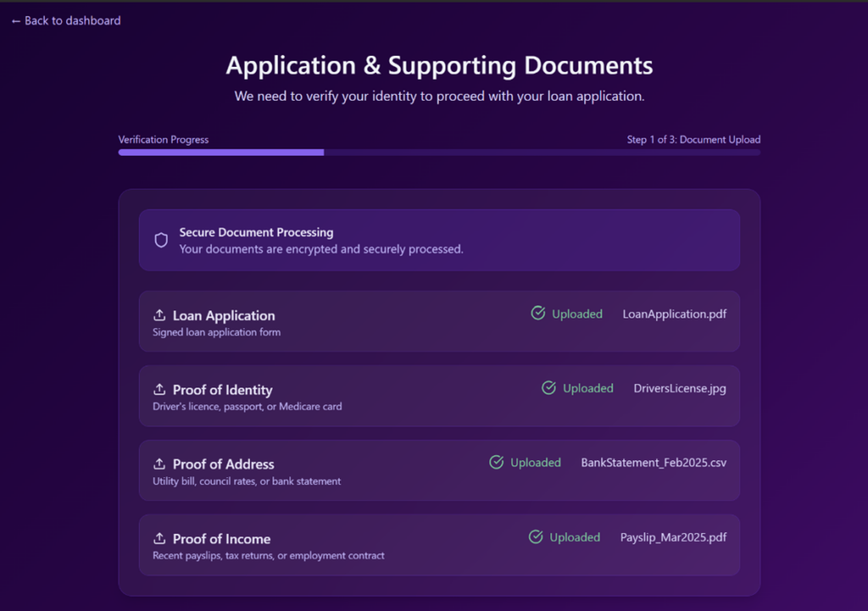The image size is (868, 611).
Task: Select Step 1 of 3: Document Upload label
Action: pyautogui.click(x=693, y=139)
